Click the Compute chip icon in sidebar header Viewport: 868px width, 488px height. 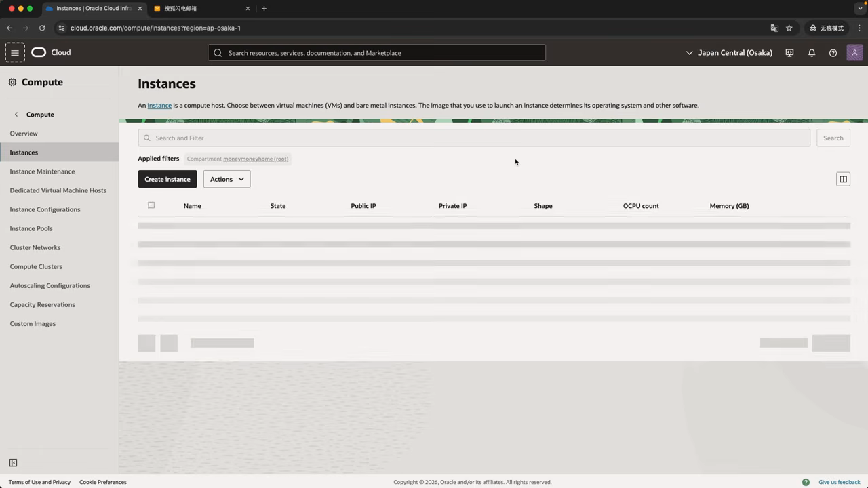[12, 82]
